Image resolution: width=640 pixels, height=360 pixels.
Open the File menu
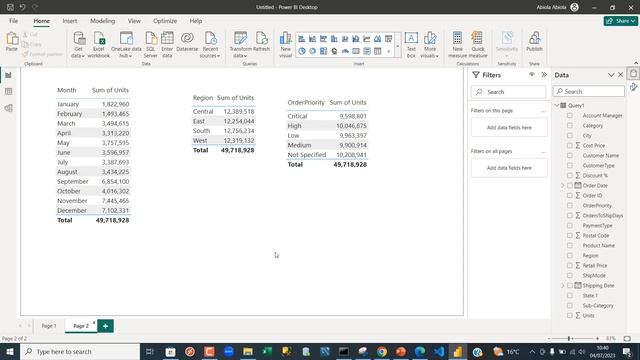pyautogui.click(x=13, y=21)
